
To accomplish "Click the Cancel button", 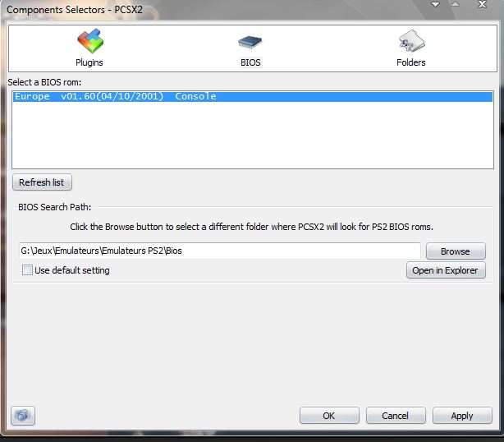I will tap(396, 416).
